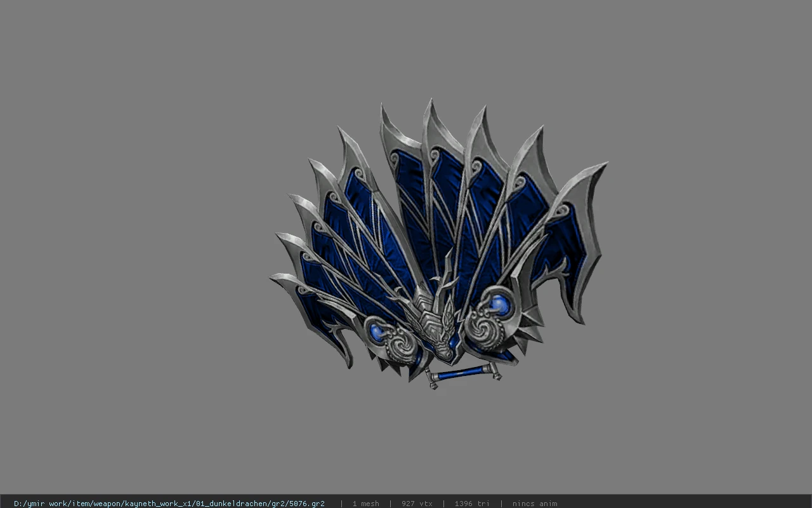Click the 'nincs anim' status entry
This screenshot has height=508, width=812.
pos(535,504)
